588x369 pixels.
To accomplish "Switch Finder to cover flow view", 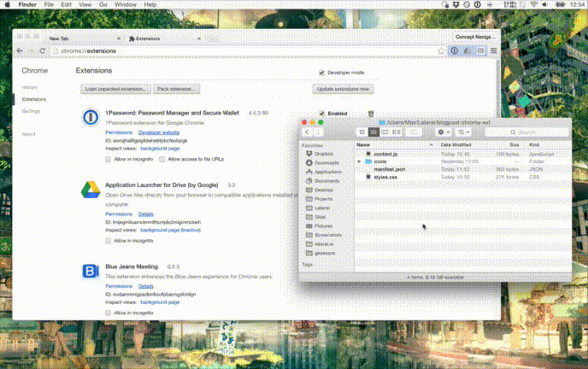I will (x=397, y=132).
